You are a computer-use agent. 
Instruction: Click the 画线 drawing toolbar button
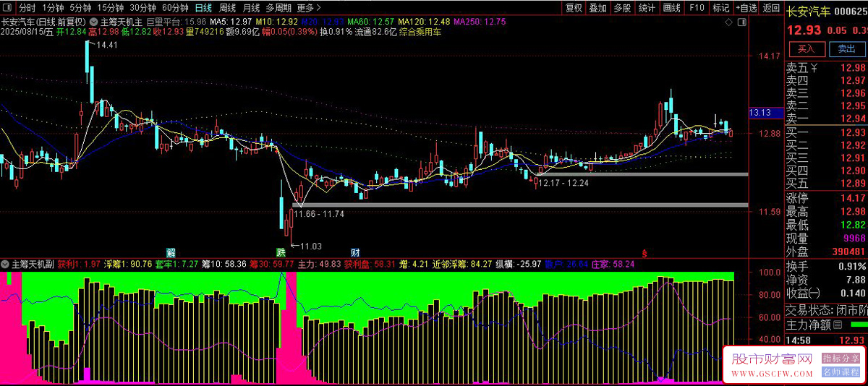pos(672,8)
